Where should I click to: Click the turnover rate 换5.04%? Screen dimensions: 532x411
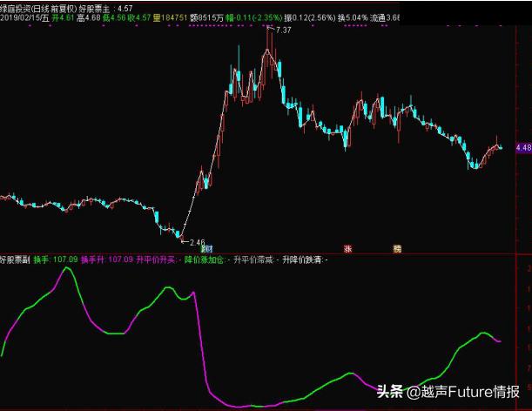tap(353, 18)
